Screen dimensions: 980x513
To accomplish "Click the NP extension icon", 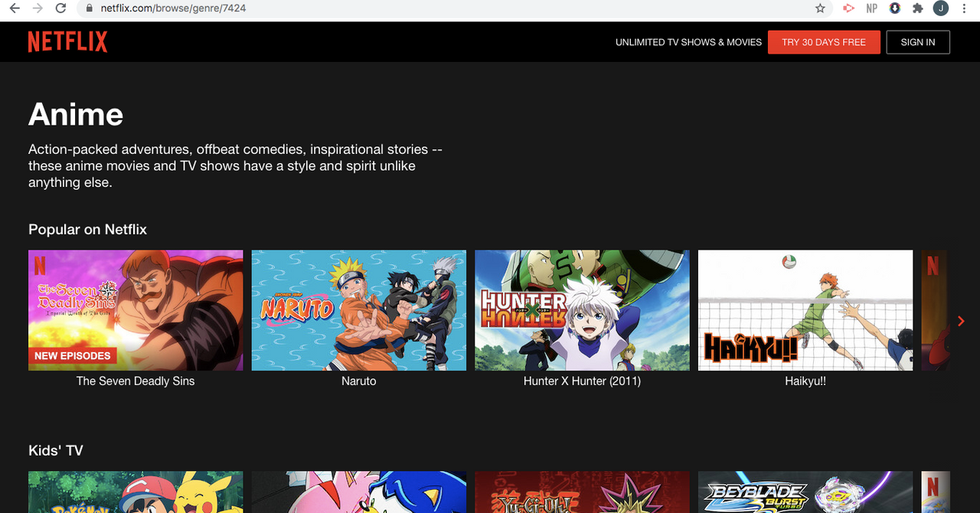I will [871, 8].
